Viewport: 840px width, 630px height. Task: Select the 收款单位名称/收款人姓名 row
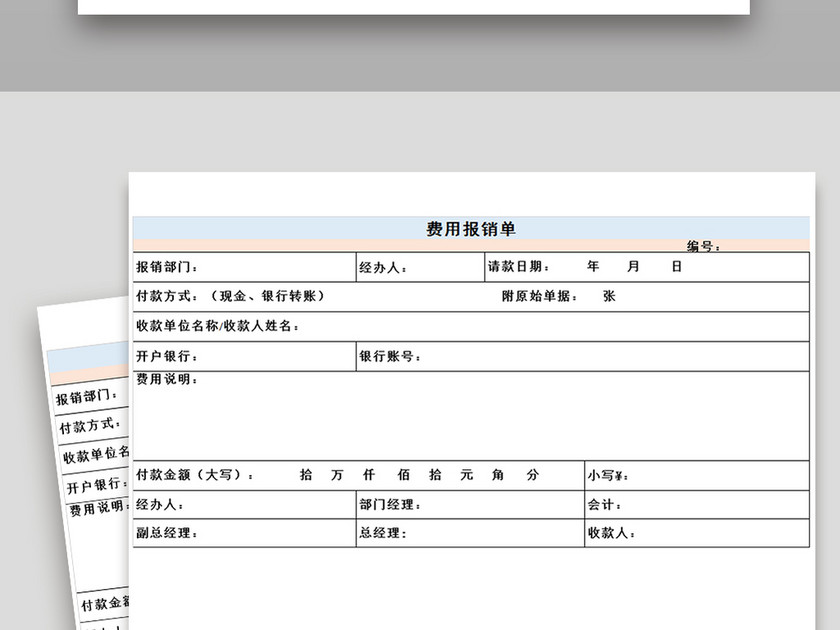[x=300, y=325]
